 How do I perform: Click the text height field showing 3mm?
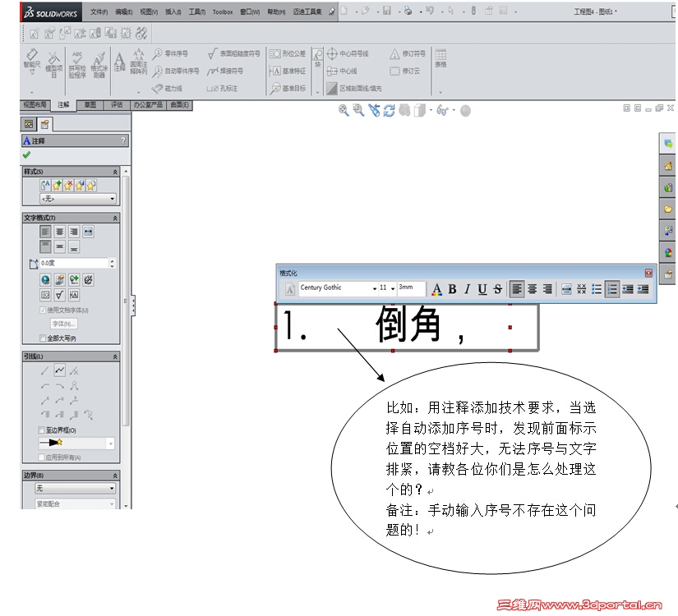coord(412,288)
